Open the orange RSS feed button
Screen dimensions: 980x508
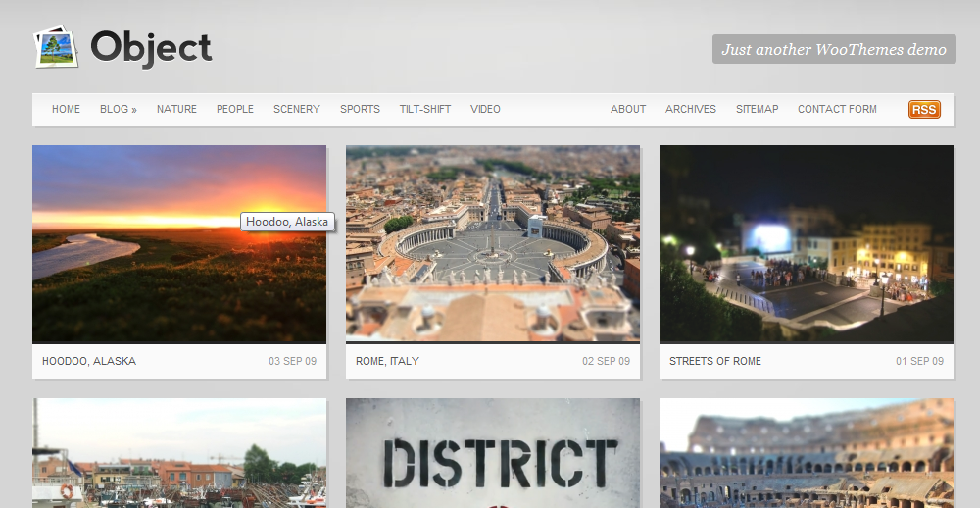click(924, 110)
